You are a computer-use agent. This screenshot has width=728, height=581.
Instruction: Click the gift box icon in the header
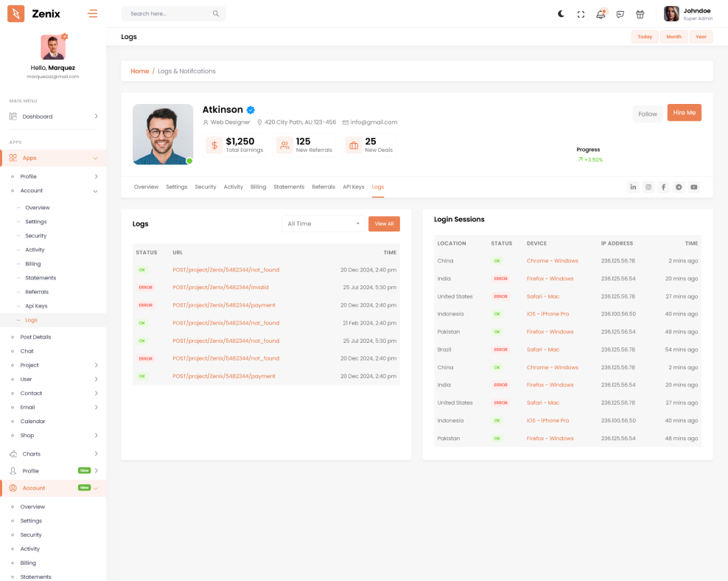click(640, 14)
